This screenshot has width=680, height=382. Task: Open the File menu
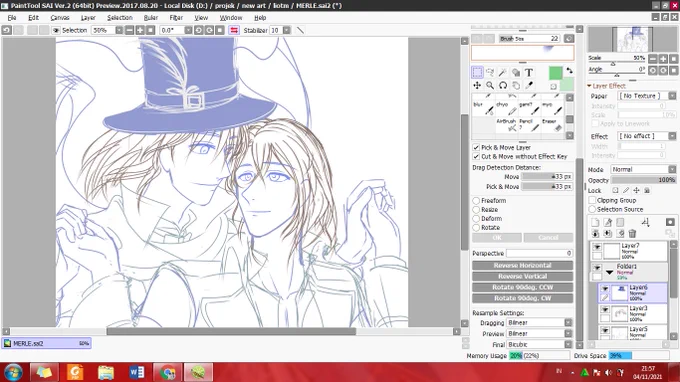(12, 18)
